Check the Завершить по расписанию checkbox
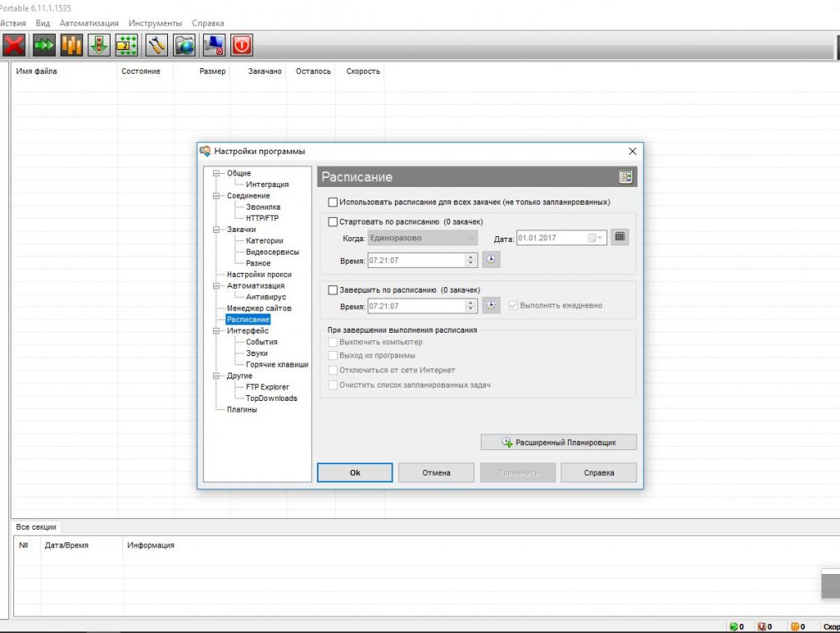Screen dimensions: 840x633 [333, 290]
